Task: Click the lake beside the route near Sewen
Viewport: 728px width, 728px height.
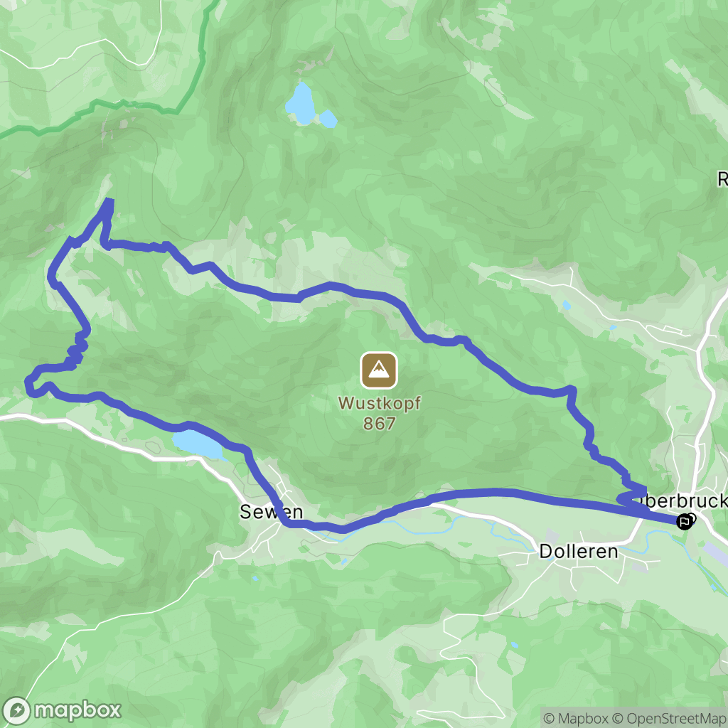Action: tap(198, 444)
